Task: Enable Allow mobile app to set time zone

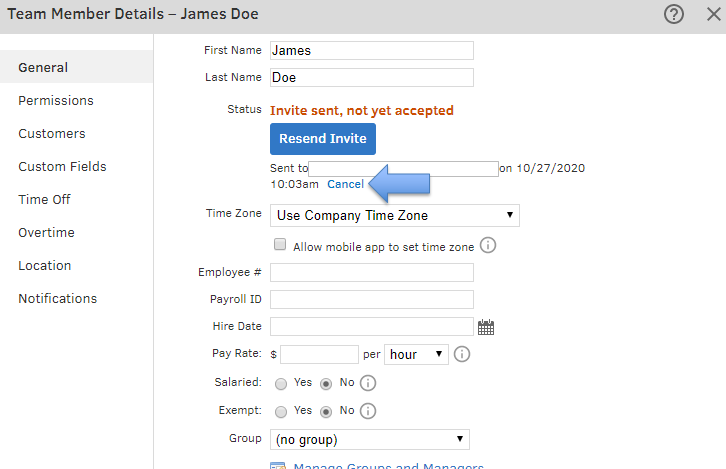Action: pos(280,245)
